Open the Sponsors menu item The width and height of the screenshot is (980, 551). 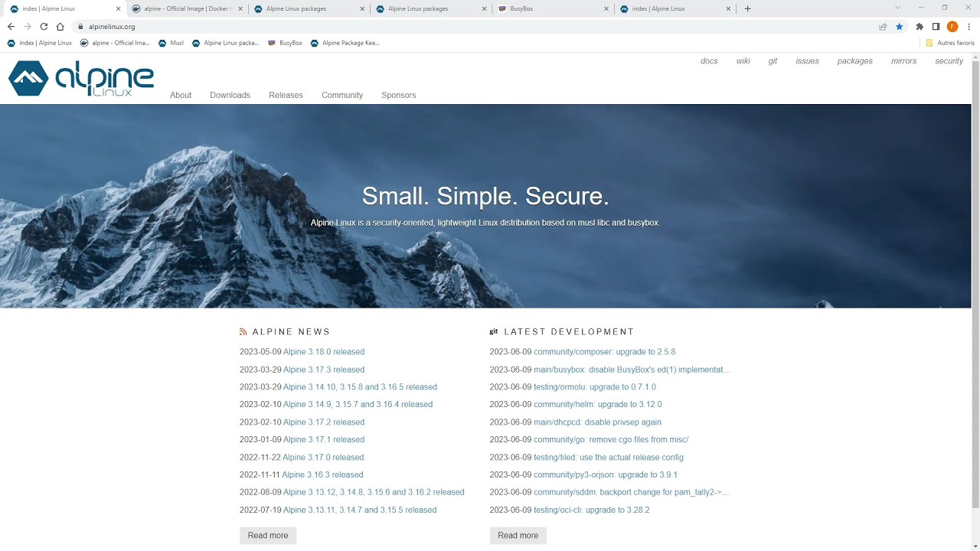click(x=399, y=95)
